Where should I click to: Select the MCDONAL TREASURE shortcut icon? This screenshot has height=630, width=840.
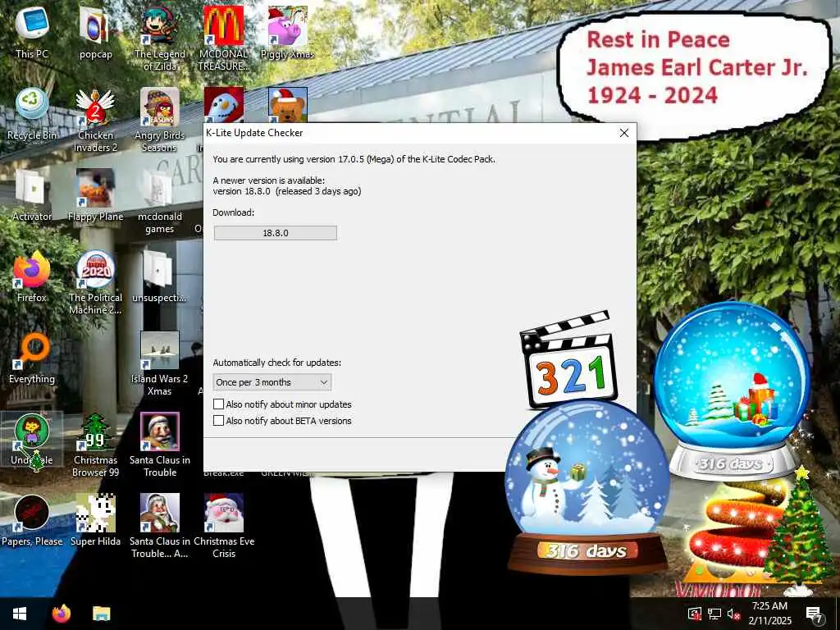[223, 39]
